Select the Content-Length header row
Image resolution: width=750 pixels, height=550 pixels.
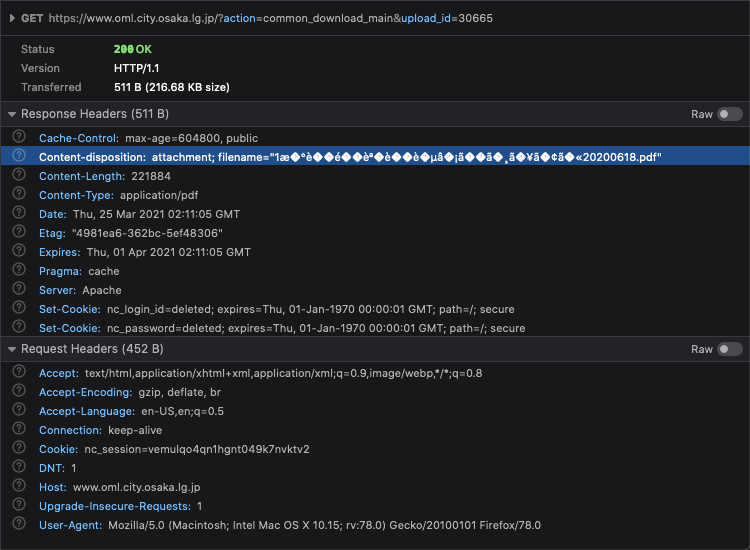pos(300,176)
